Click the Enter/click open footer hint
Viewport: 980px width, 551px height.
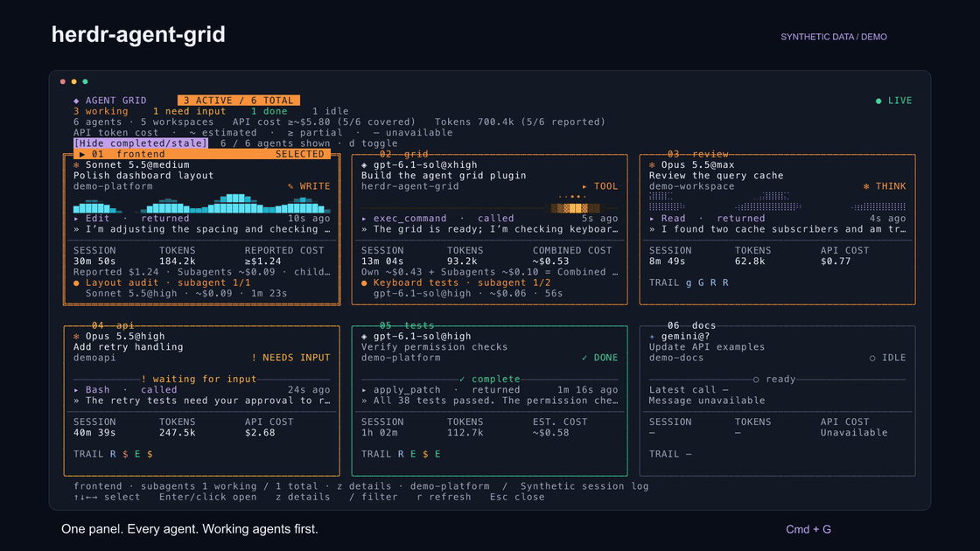[208, 498]
